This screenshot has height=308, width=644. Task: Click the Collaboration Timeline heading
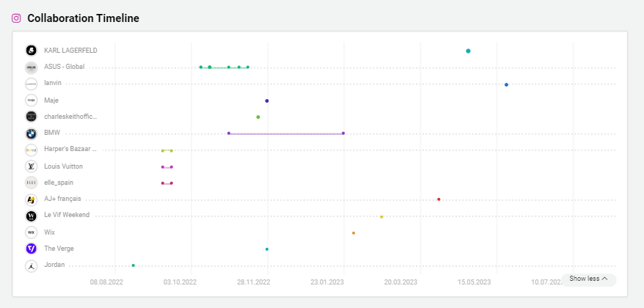click(84, 18)
